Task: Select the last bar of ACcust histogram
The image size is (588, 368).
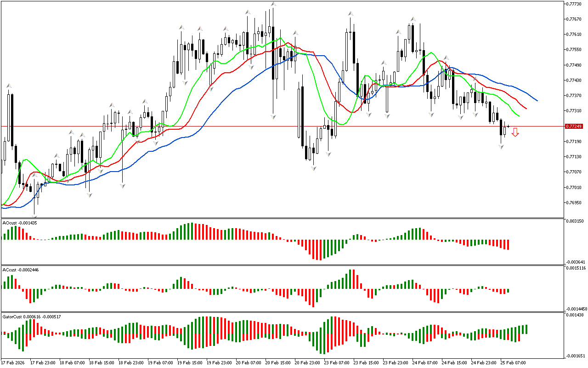Action: [508, 291]
